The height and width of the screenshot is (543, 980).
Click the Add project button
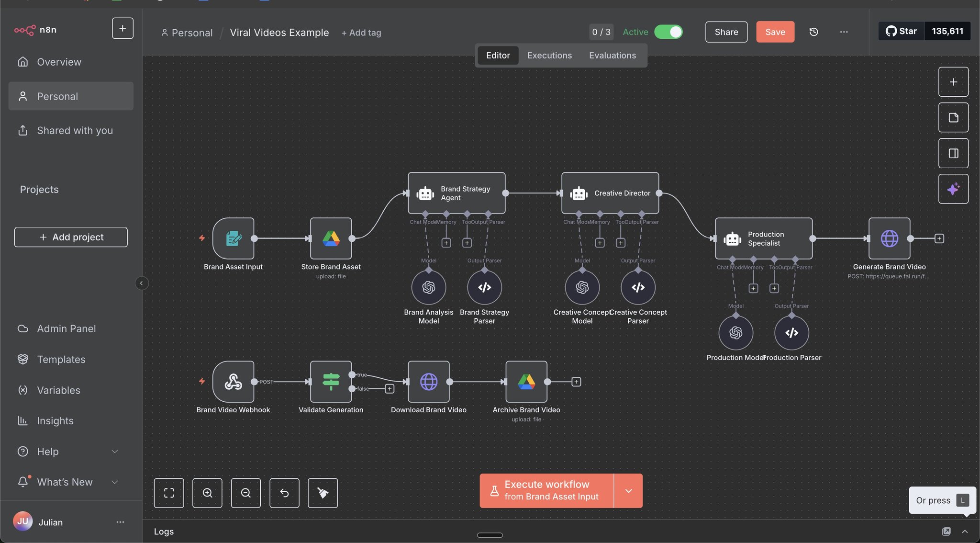point(71,237)
